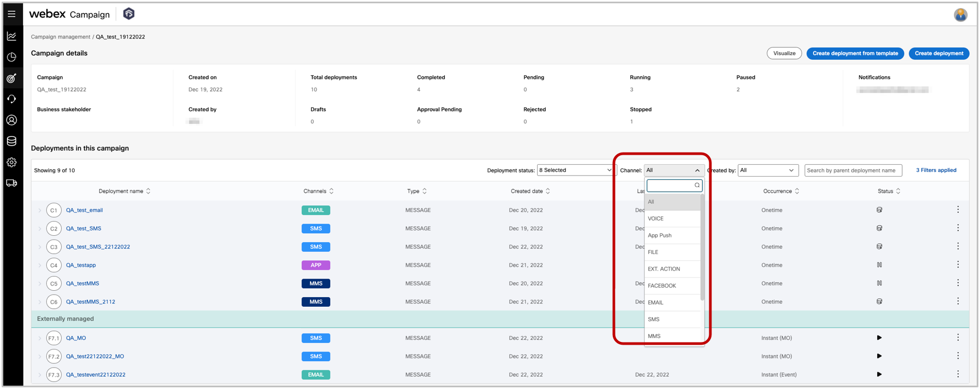The image size is (980, 390).
Task: Open the pie chart reports sidebar icon
Action: (12, 57)
